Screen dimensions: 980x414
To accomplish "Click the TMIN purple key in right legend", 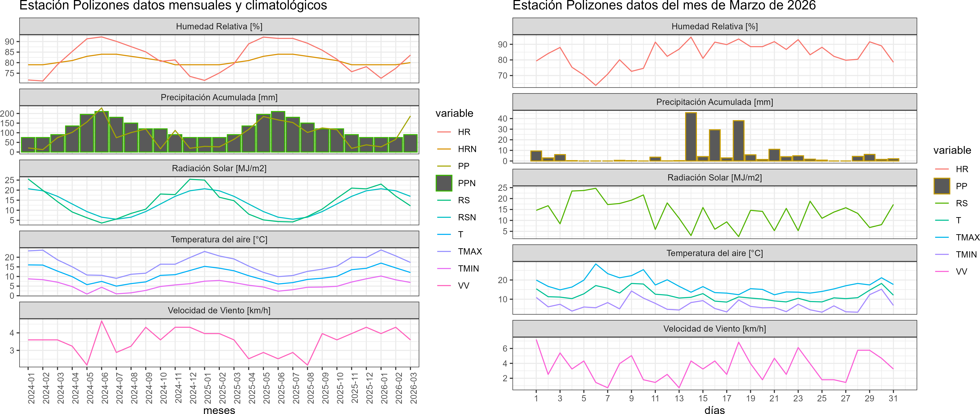I will 942,254.
